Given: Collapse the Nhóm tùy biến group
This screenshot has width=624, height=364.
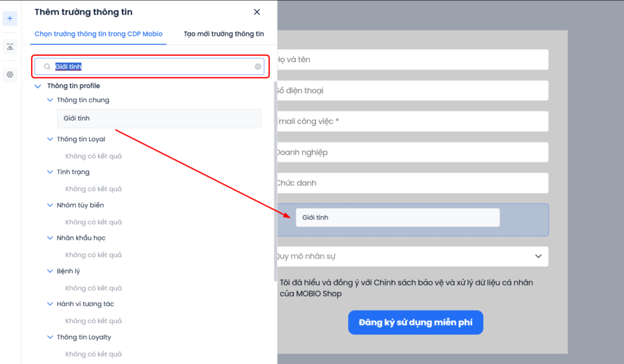Looking at the screenshot, I should tap(51, 205).
